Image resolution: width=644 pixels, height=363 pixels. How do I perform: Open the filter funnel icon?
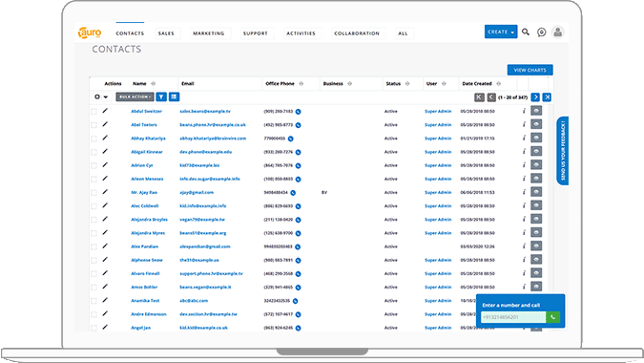(161, 97)
